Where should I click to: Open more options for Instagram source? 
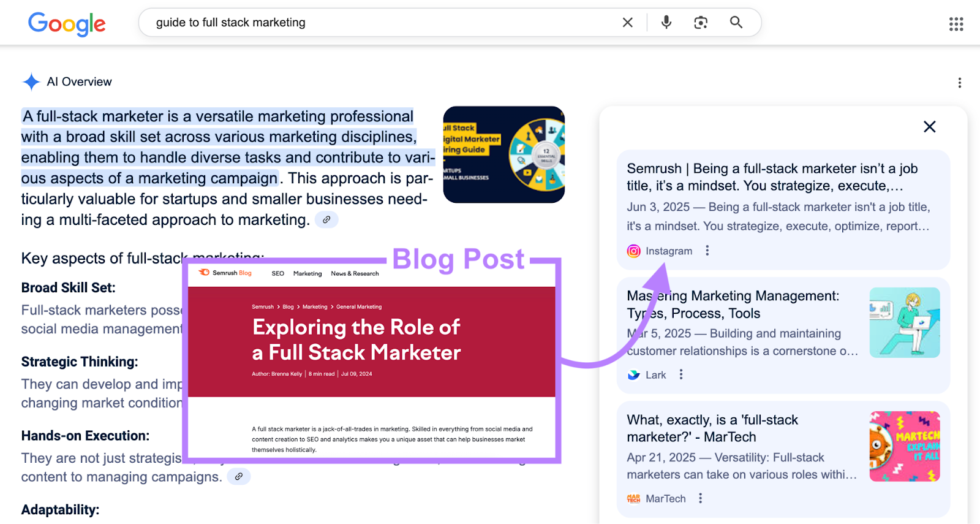(707, 251)
